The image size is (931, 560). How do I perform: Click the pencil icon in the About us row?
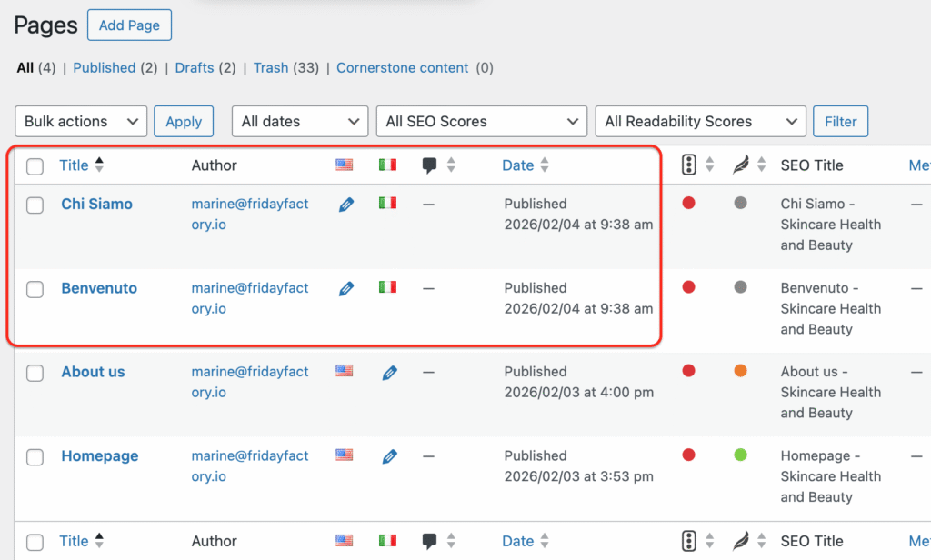pyautogui.click(x=389, y=372)
